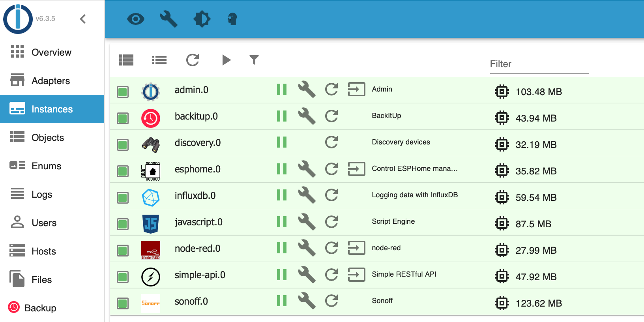Screen dimensions: 644x322
Task: Toggle the admin.0 status checkbox
Action: pos(123,92)
